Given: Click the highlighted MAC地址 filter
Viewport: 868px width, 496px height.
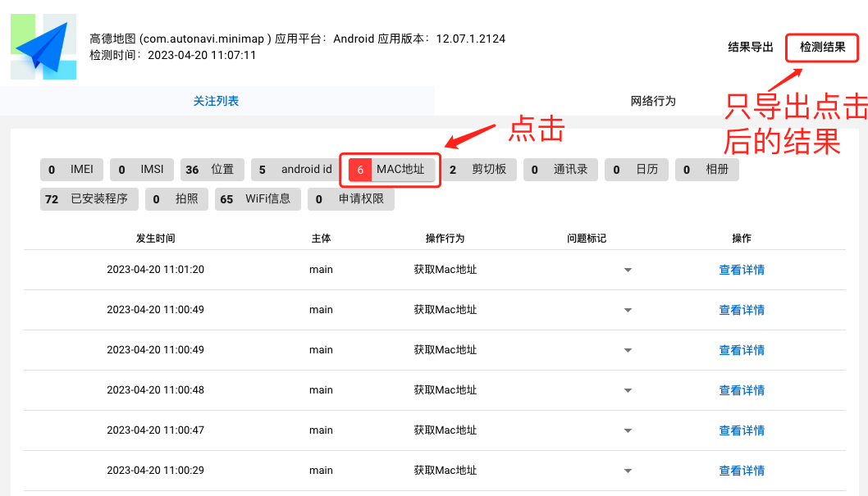Looking at the screenshot, I should [390, 169].
